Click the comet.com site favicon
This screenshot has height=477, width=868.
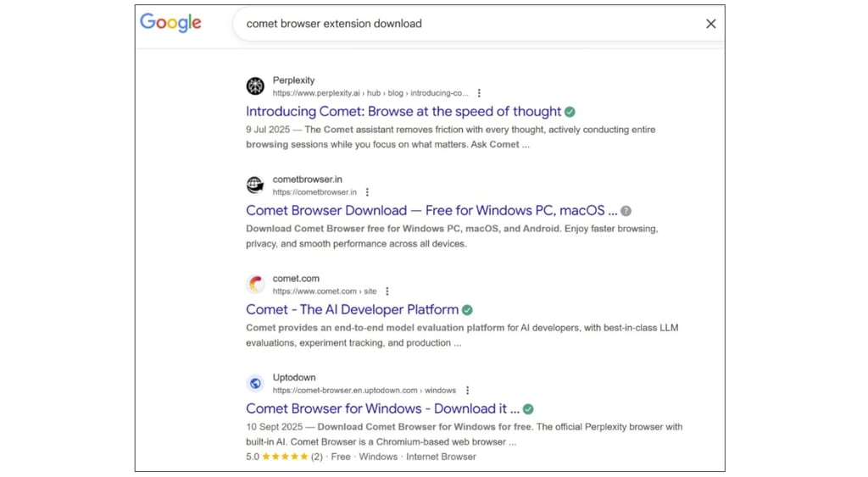click(x=255, y=284)
